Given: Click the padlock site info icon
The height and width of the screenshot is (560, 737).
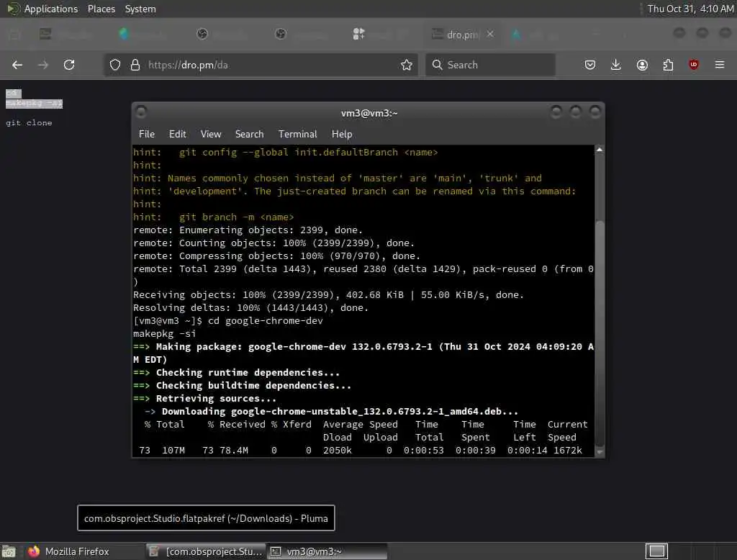Looking at the screenshot, I should 135,65.
